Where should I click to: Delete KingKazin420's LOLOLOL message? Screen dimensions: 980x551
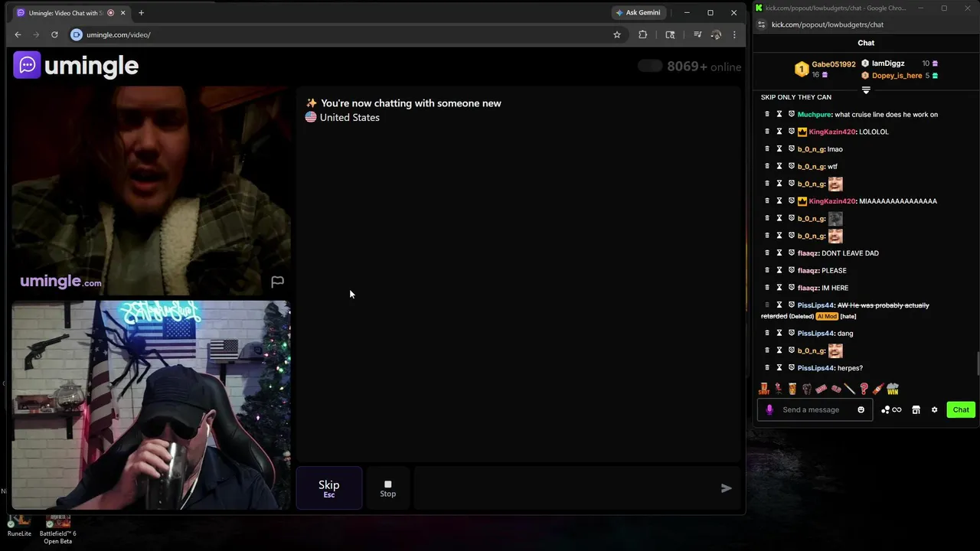(767, 132)
